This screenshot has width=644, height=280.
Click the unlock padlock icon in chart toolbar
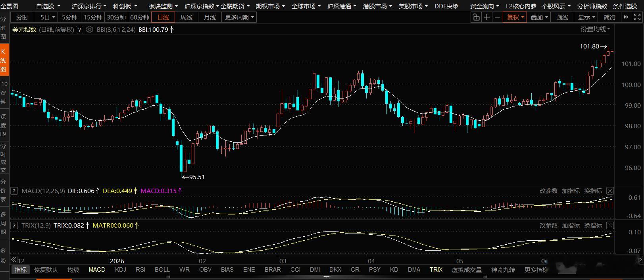476,17
